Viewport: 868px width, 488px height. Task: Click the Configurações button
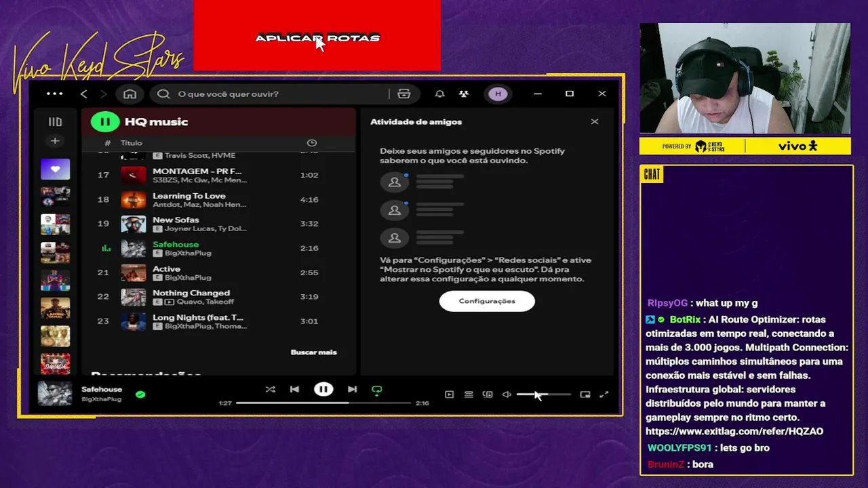point(487,301)
